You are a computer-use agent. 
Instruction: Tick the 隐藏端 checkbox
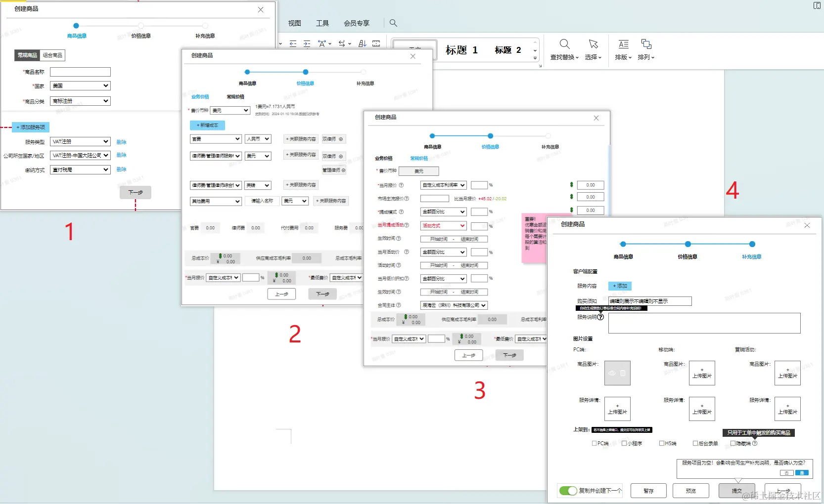coord(733,443)
